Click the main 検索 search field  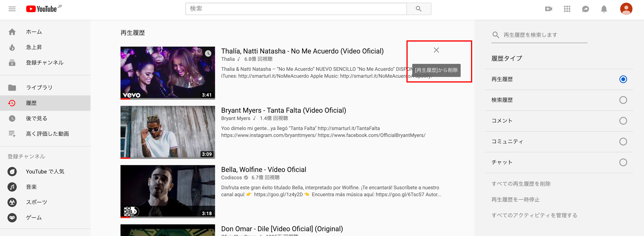296,9
